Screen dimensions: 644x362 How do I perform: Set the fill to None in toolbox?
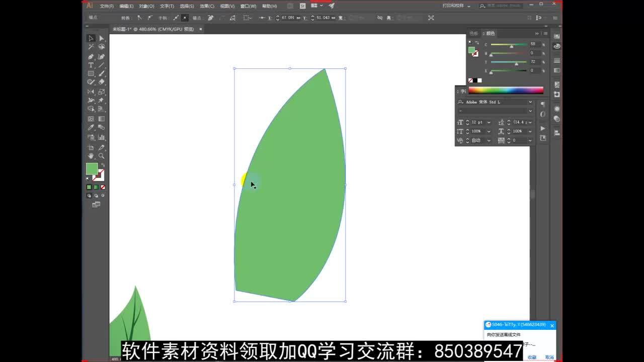103,187
